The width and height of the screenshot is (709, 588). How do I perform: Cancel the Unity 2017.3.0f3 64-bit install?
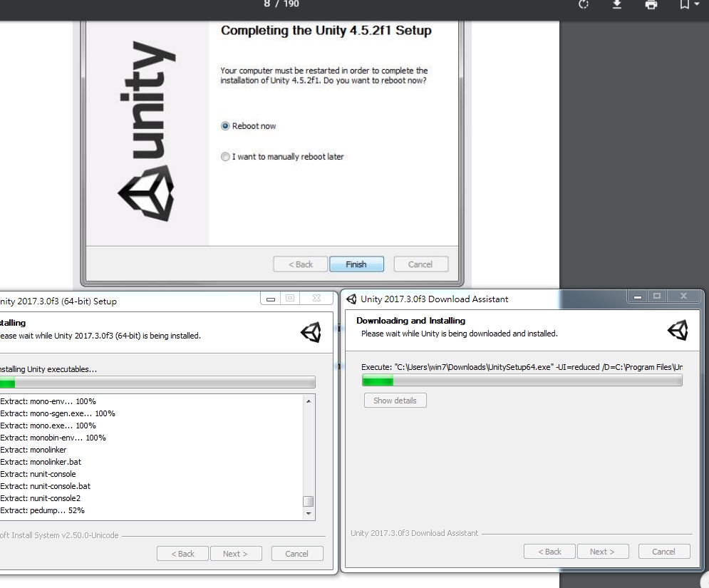click(297, 553)
